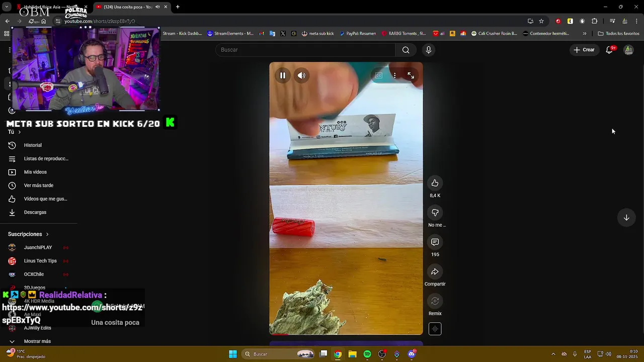Pause the Shorts video
Image resolution: width=644 pixels, height=362 pixels.
(x=283, y=75)
